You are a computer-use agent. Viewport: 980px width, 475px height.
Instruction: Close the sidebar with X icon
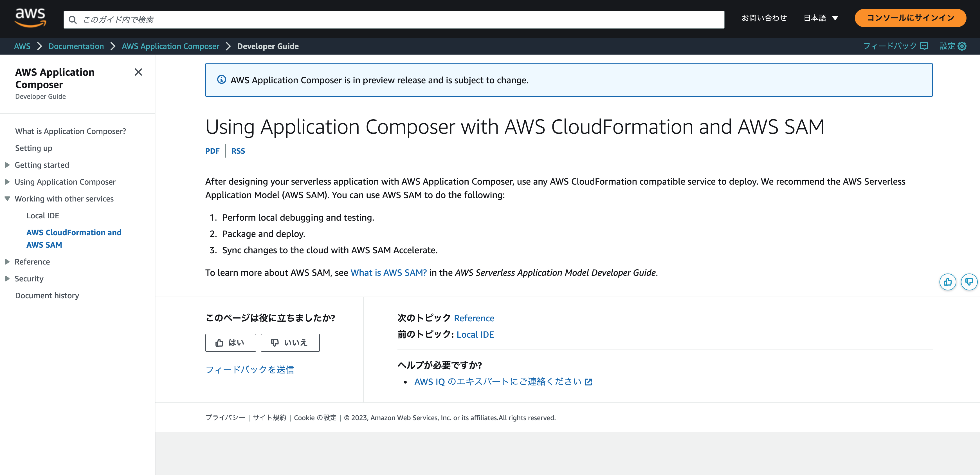click(138, 72)
